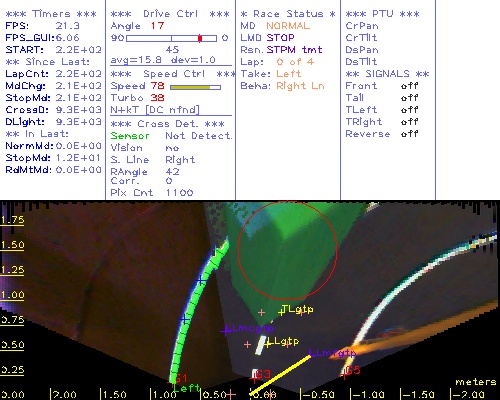Select the LLmfgtp marker at the end of the yellow line
The image size is (500, 400).
coord(332,353)
